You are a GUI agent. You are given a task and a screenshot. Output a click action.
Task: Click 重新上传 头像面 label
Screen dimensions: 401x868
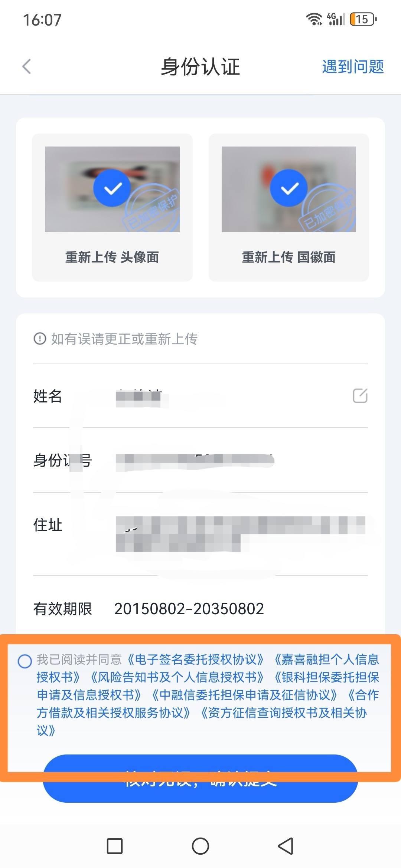pyautogui.click(x=112, y=257)
